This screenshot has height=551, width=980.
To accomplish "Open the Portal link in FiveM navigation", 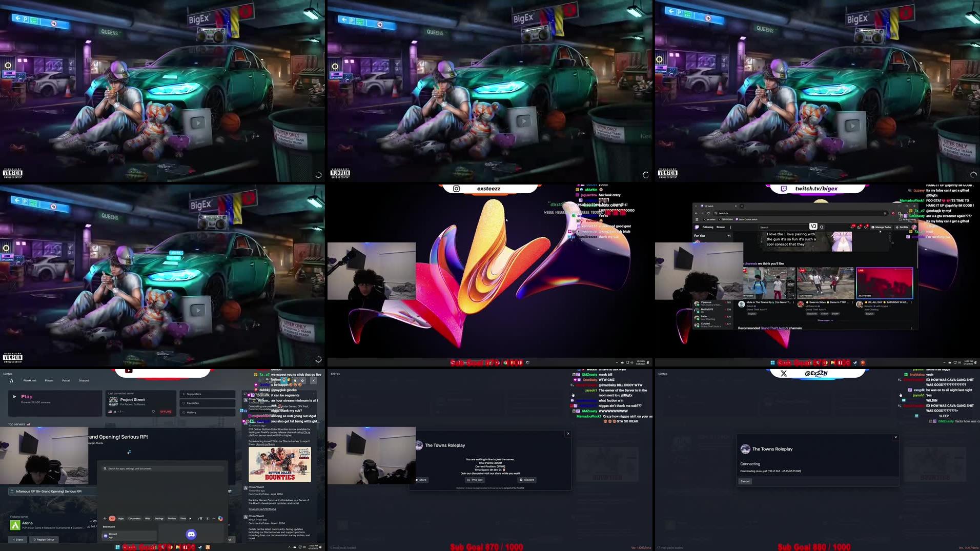I will 66,380.
